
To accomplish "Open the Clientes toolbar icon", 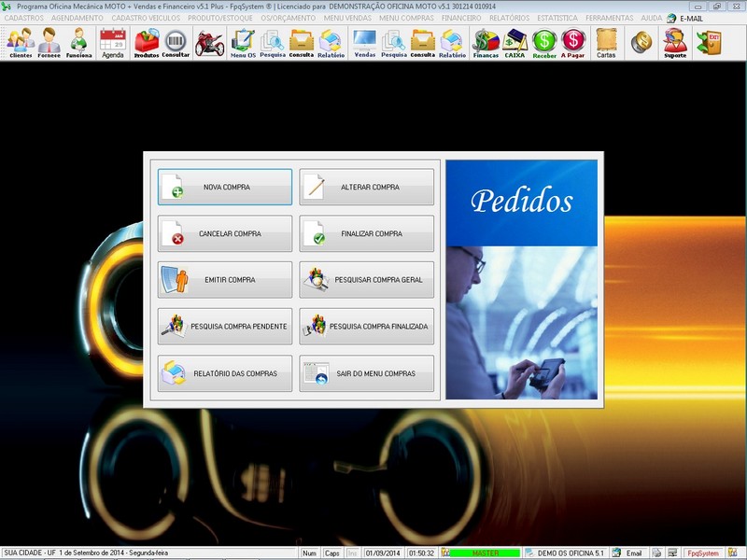I will click(x=21, y=43).
